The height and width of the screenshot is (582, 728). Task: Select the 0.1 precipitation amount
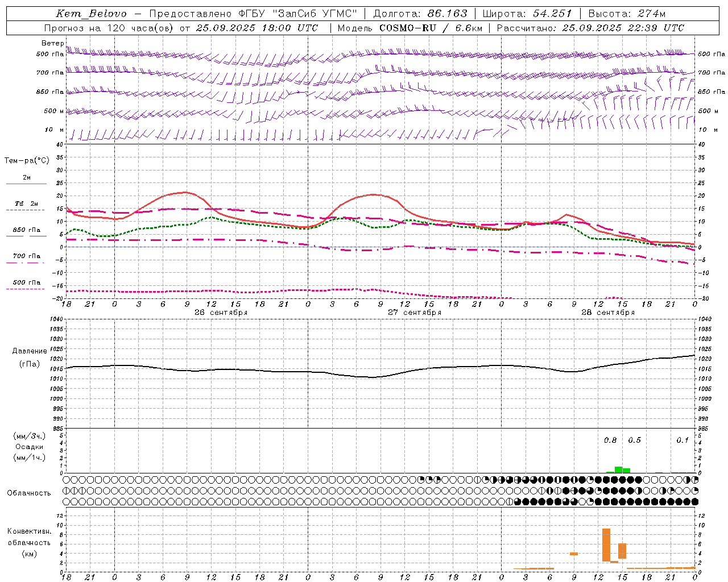(x=682, y=440)
